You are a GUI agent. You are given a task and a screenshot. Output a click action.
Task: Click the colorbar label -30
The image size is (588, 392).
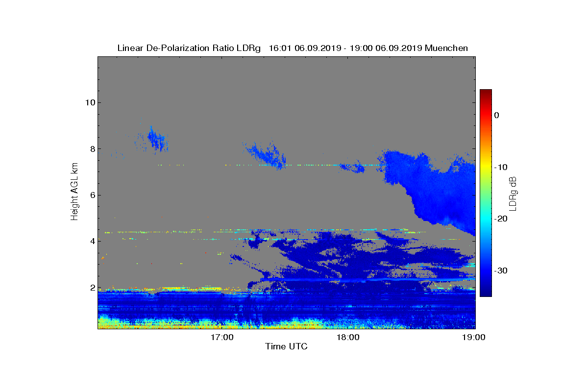pos(500,270)
